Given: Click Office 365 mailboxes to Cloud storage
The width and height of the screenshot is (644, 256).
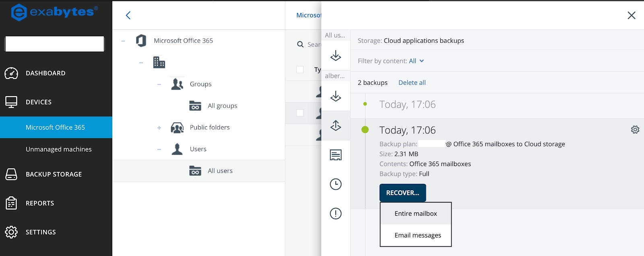Looking at the screenshot, I should click(x=509, y=144).
